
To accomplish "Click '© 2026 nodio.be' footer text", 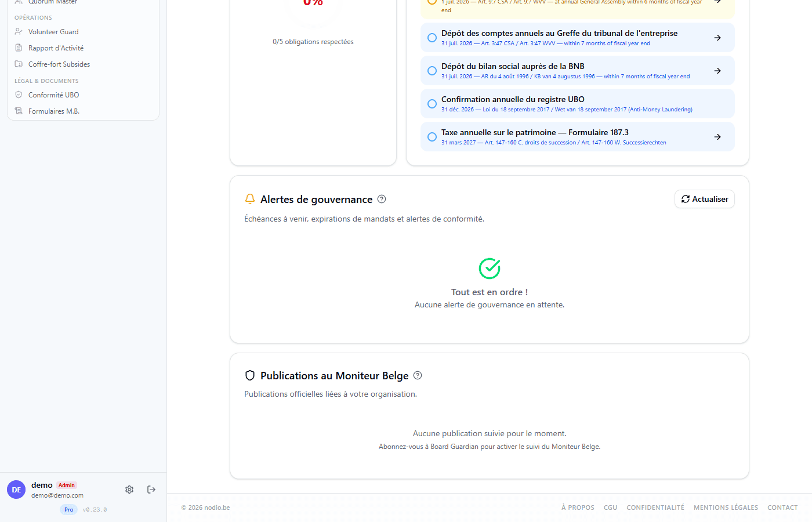I will [205, 507].
